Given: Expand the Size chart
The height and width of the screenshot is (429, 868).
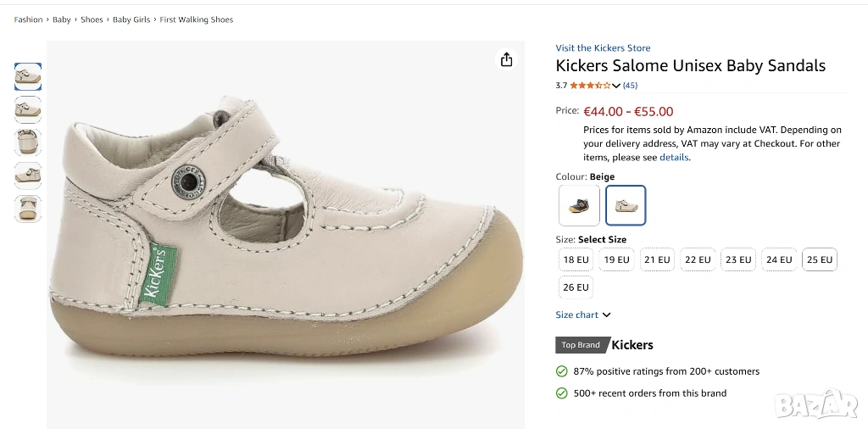Looking at the screenshot, I should pyautogui.click(x=583, y=315).
